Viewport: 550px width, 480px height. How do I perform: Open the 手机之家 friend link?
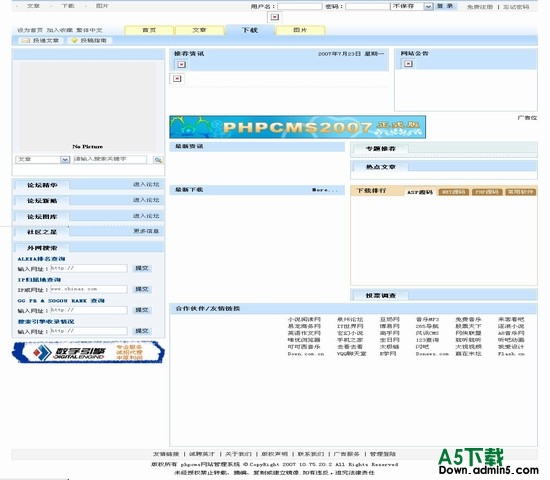(350, 340)
